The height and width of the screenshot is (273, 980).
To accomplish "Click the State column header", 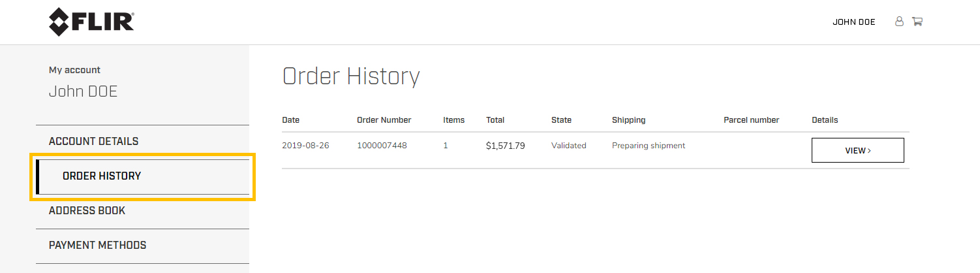I will (561, 120).
